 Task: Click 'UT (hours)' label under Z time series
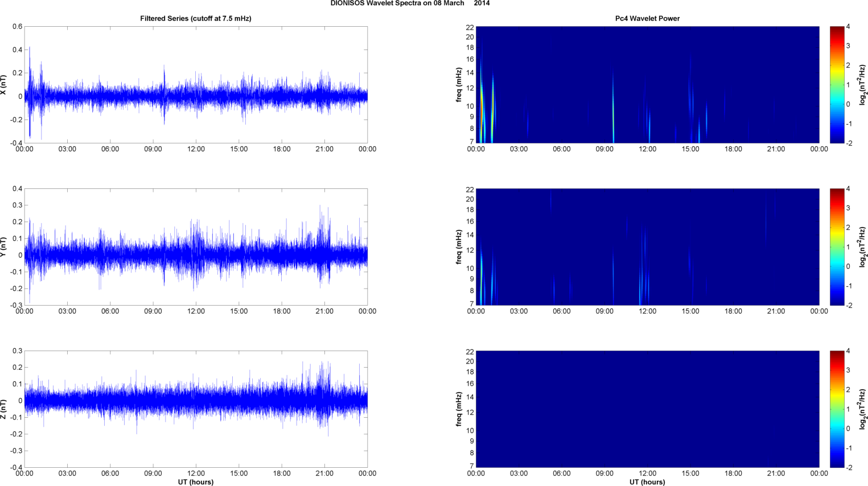[x=196, y=482]
